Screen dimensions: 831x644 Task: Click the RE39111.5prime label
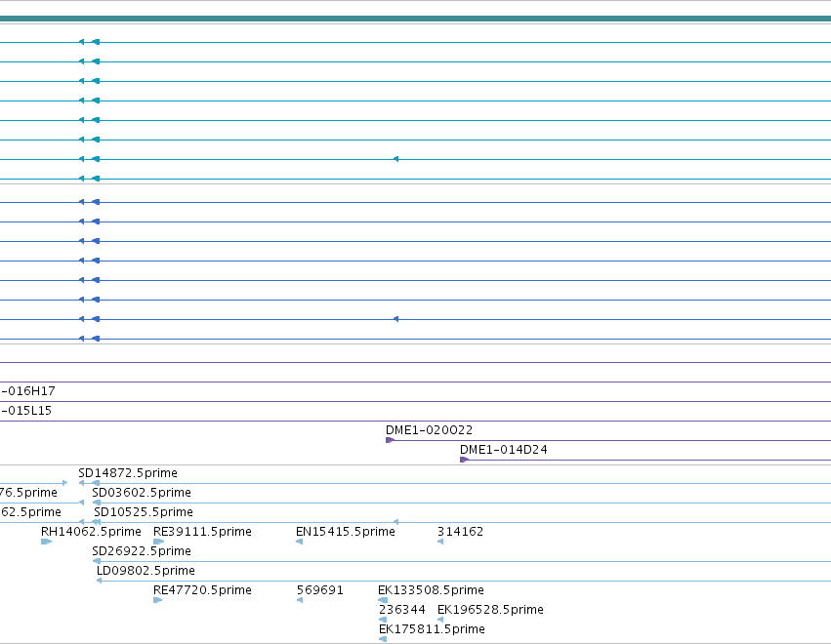[x=202, y=532]
